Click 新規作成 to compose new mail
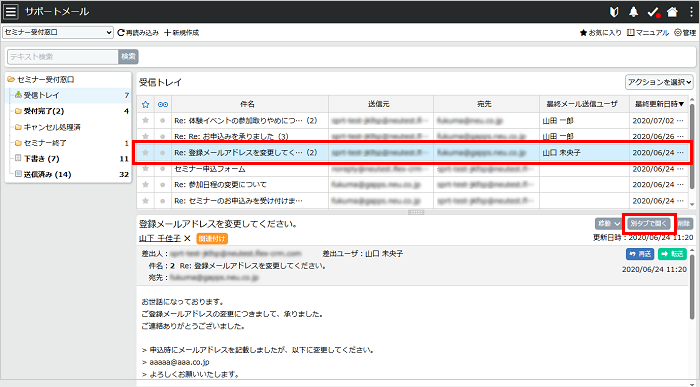The height and width of the screenshot is (387, 700). pyautogui.click(x=182, y=33)
